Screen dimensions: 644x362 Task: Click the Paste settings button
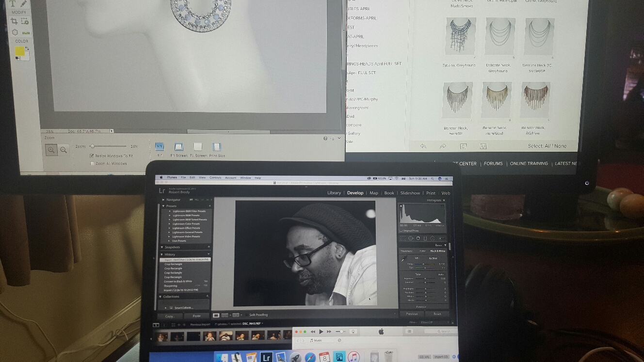(x=196, y=316)
